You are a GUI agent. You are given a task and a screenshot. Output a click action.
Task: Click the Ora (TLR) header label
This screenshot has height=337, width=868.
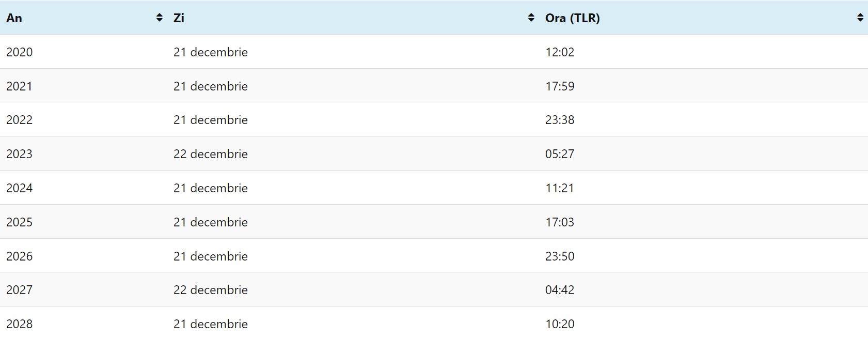(x=572, y=18)
